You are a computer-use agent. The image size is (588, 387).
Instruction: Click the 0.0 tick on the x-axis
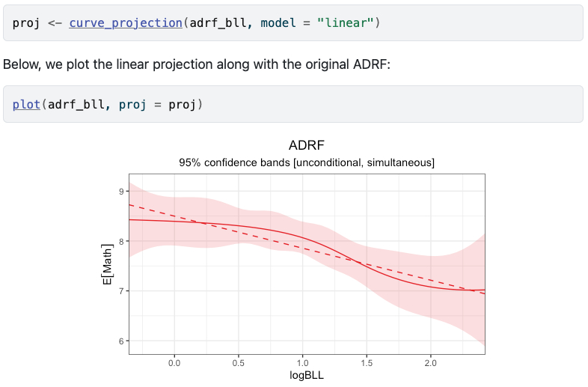[174, 362]
